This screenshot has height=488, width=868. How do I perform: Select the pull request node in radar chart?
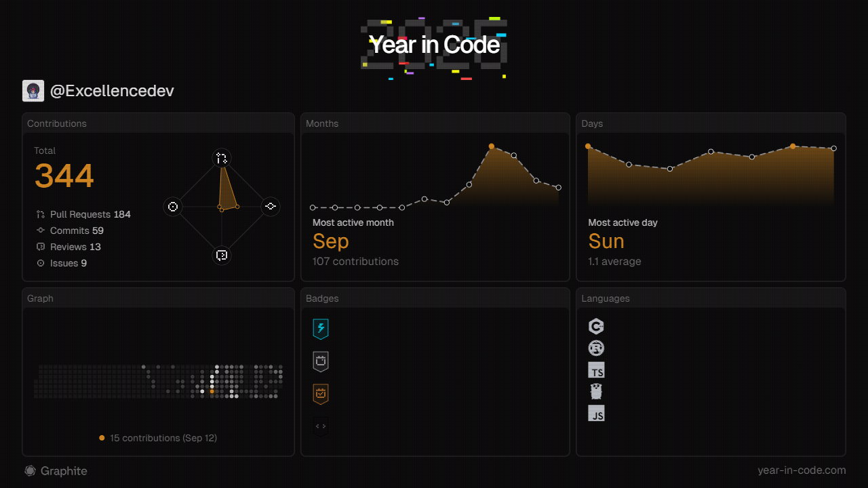(222, 159)
